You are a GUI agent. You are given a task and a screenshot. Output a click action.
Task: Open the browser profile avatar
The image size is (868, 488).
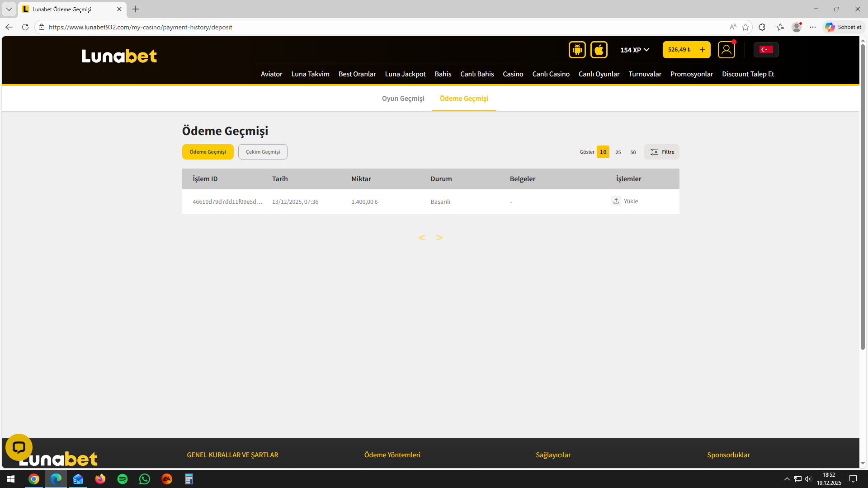tap(797, 27)
